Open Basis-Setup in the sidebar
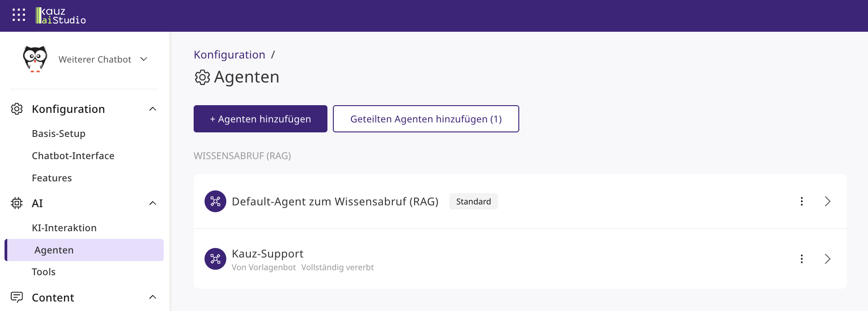868x311 pixels. point(59,133)
